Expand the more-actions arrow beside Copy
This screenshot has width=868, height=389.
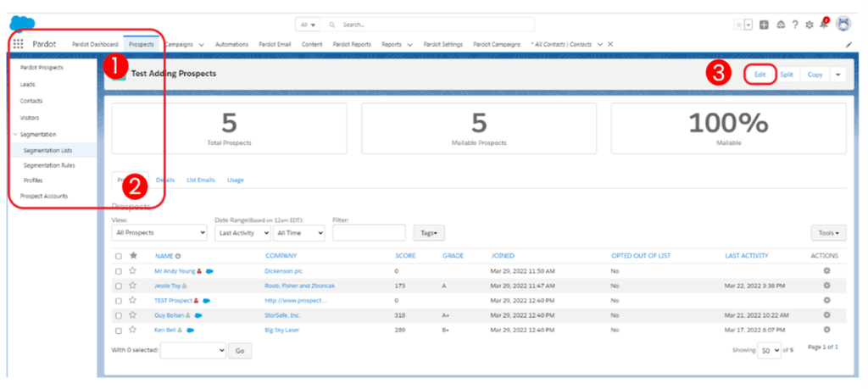837,75
